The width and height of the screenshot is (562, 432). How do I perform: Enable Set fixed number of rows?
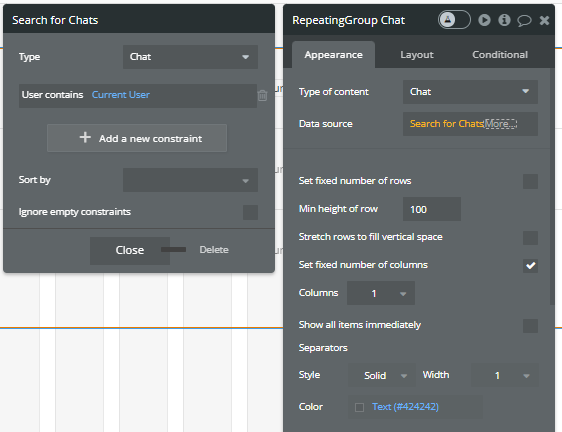click(x=530, y=181)
